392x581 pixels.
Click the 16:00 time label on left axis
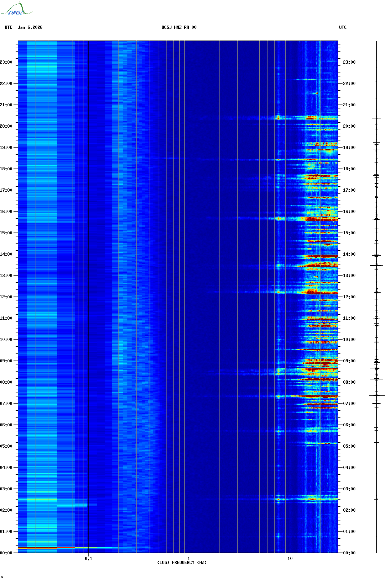tap(6, 212)
